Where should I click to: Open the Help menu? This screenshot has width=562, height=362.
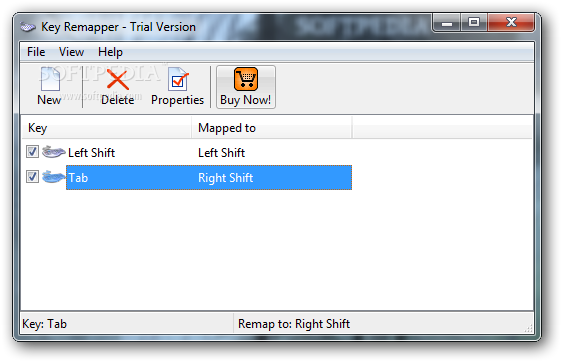[110, 52]
